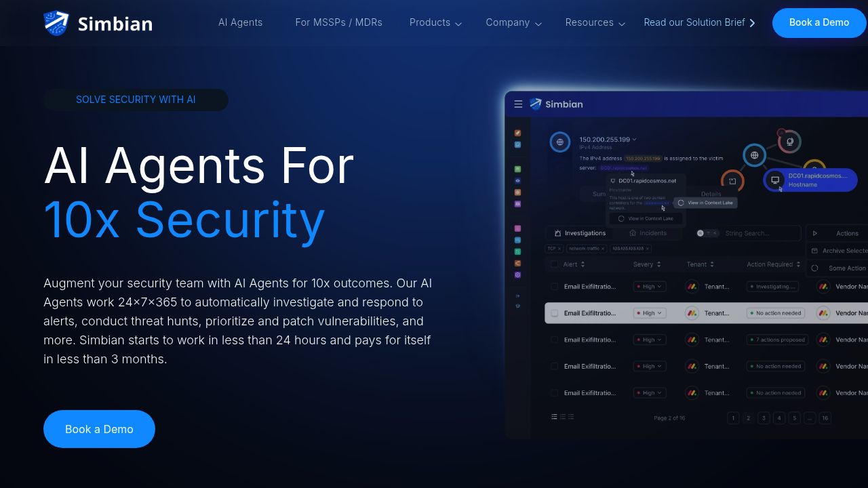Remove the network-traffic filter chip

pos(603,249)
